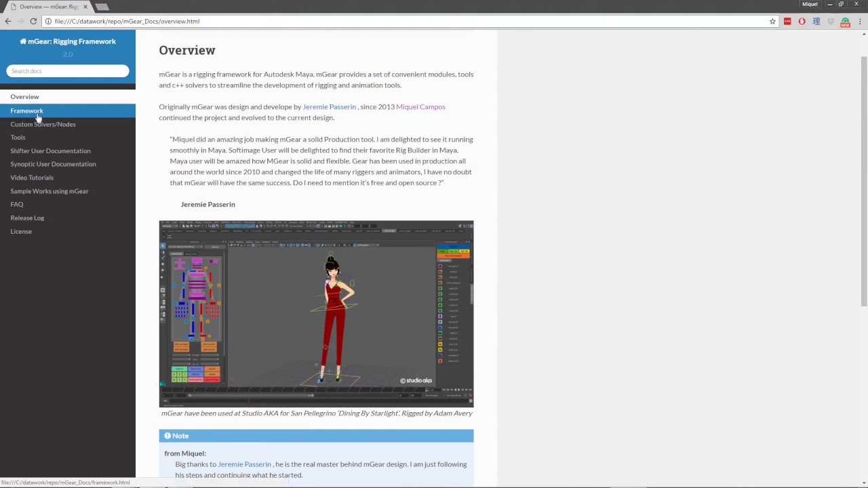Click the 'from Miquel:' label
The height and width of the screenshot is (488, 868).
click(185, 453)
